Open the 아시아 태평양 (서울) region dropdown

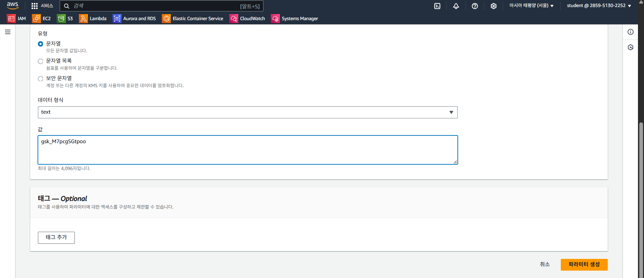(x=531, y=6)
